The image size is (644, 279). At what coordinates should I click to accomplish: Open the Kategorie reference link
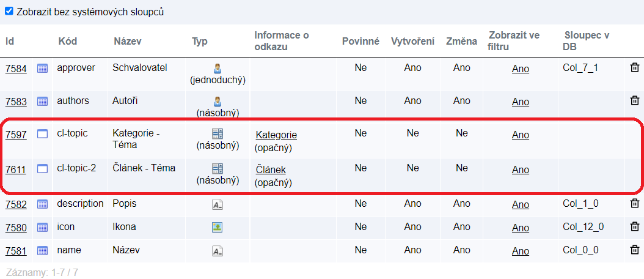tap(276, 135)
